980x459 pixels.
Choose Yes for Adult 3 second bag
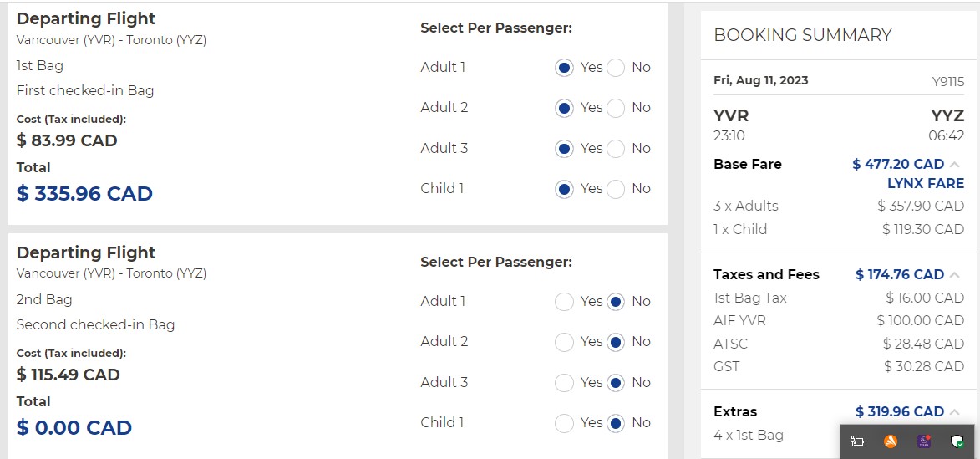(564, 383)
